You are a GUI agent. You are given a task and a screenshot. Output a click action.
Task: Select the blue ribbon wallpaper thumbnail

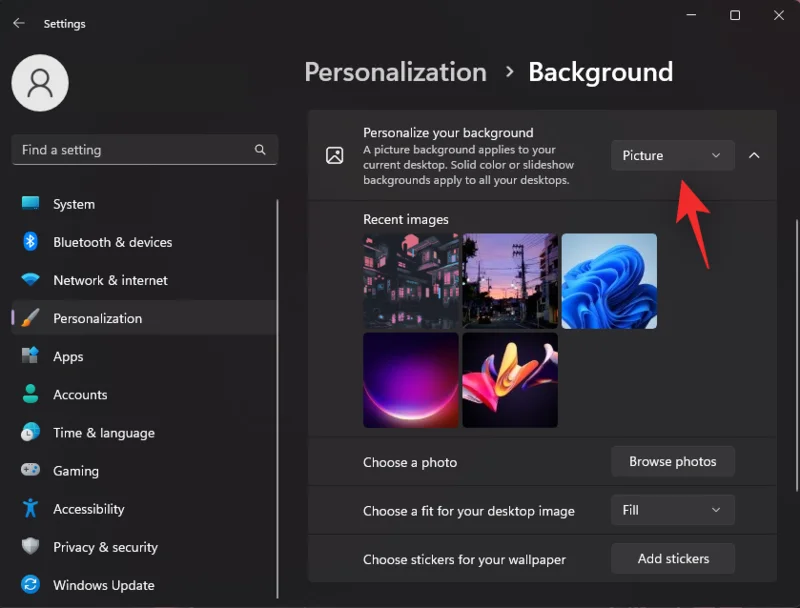pos(608,281)
